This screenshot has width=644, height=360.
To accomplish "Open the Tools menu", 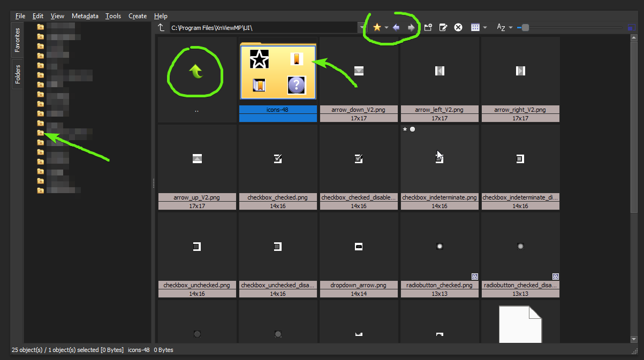I will (113, 16).
